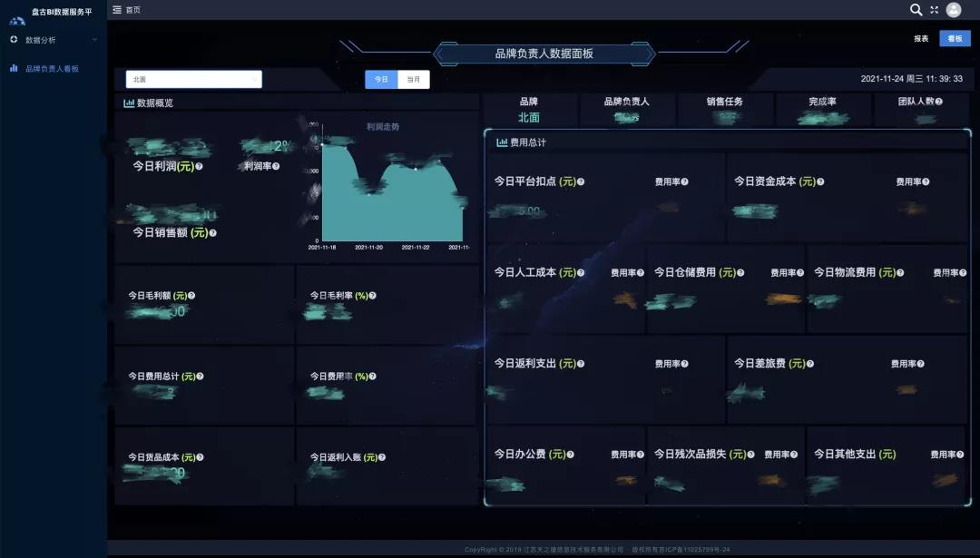Switch time range to 今日

tap(381, 80)
